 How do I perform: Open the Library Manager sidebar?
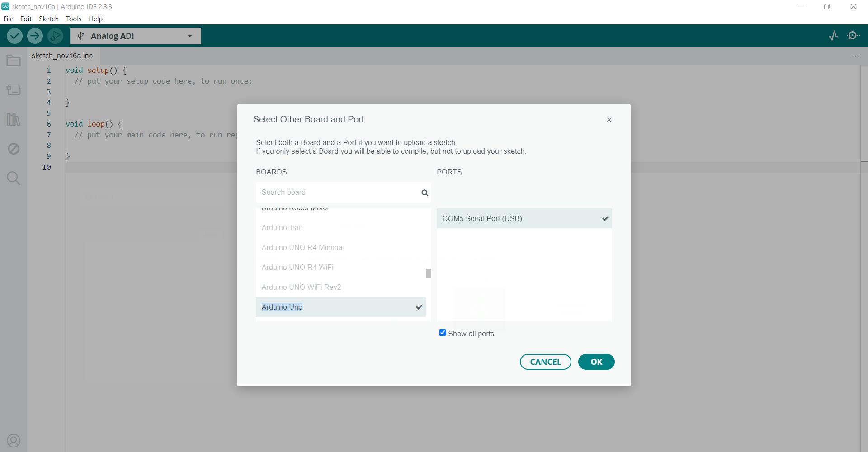point(14,119)
